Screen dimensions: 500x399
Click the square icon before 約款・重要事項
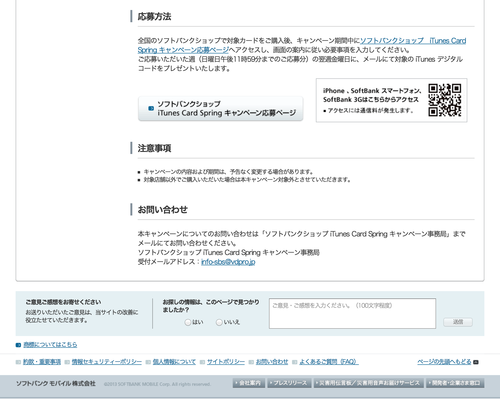coord(18,362)
